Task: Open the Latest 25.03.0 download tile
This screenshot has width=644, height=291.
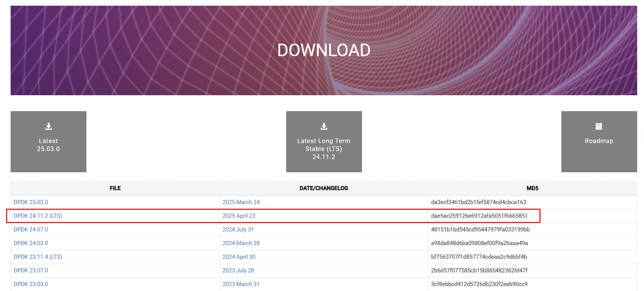Action: (49, 145)
